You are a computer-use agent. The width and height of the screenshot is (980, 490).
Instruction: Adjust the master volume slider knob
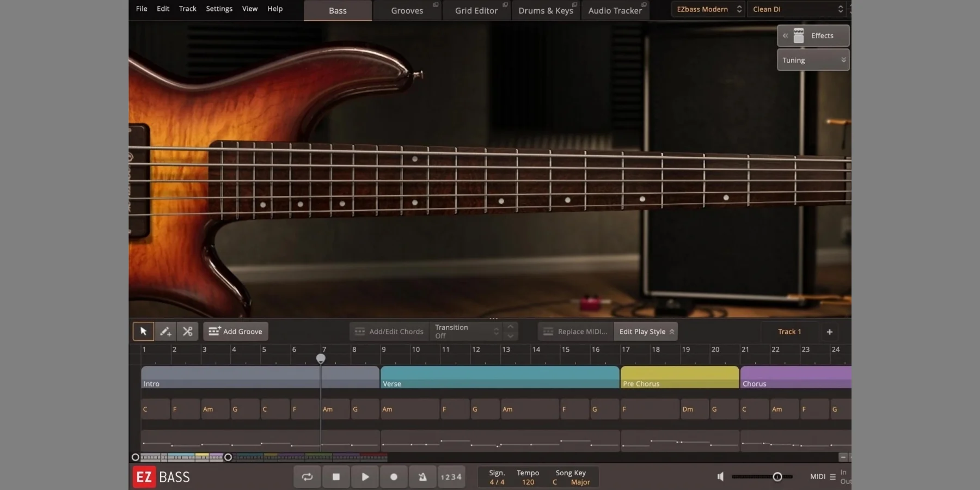pos(777,477)
